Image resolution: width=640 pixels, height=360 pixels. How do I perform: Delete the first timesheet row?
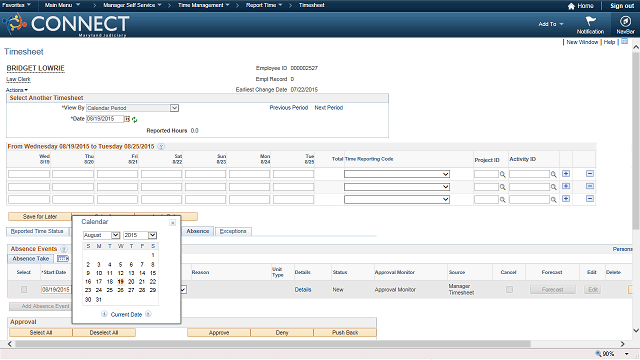(590, 173)
